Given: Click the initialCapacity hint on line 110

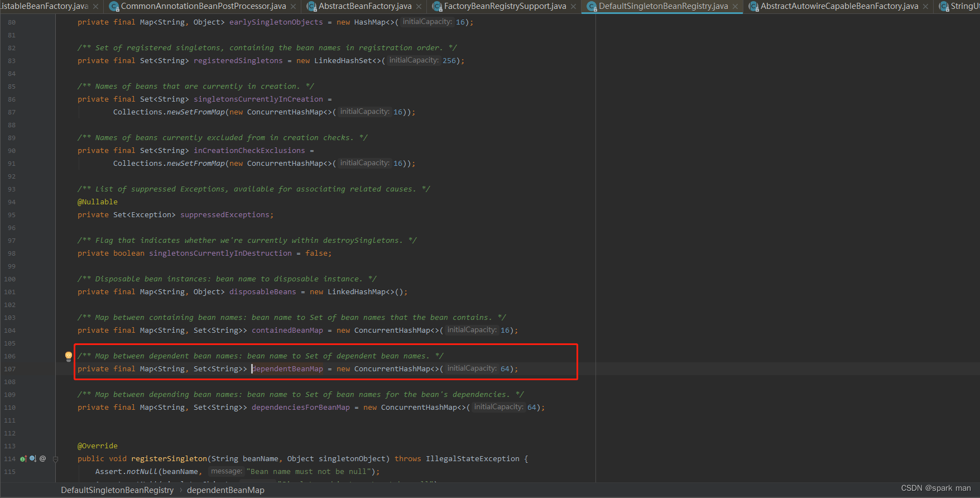Looking at the screenshot, I should [x=498, y=407].
